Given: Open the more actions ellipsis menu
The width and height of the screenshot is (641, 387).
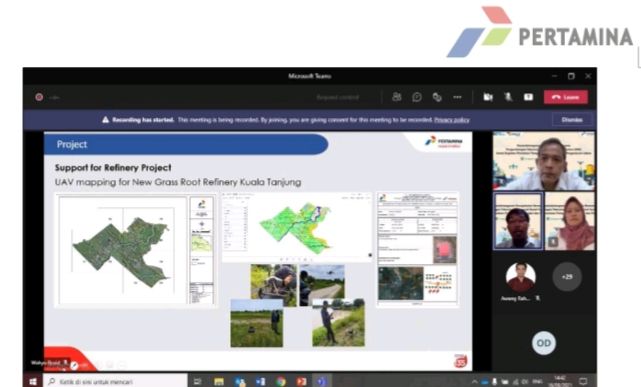Looking at the screenshot, I should point(457,97).
